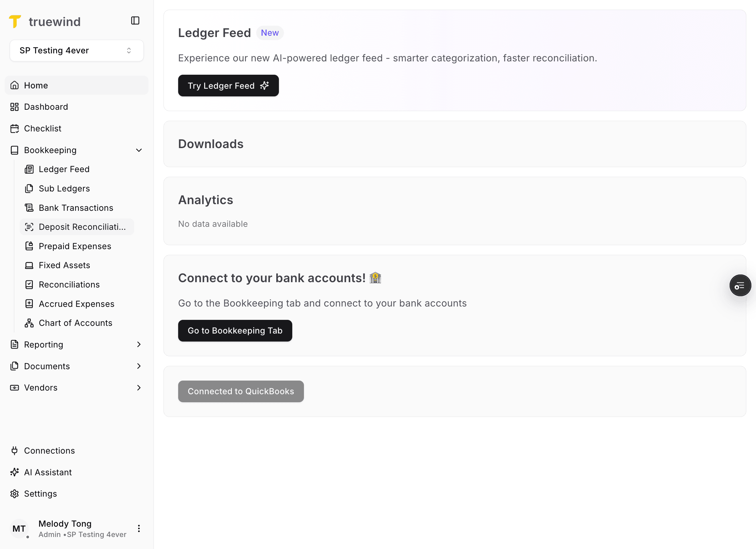Expand the Vendors chevron
756x549 pixels.
(139, 388)
